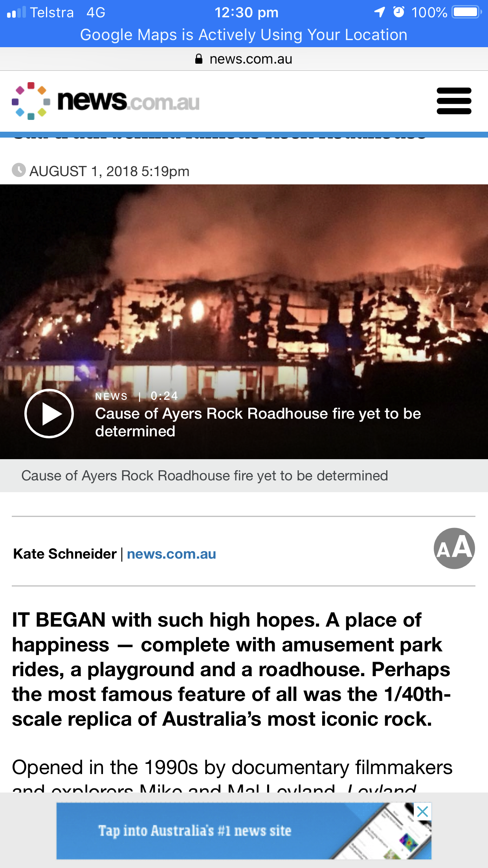Screen dimensions: 488x868
Task: Tap the news.com.au wordmark in header
Action: coord(128,101)
